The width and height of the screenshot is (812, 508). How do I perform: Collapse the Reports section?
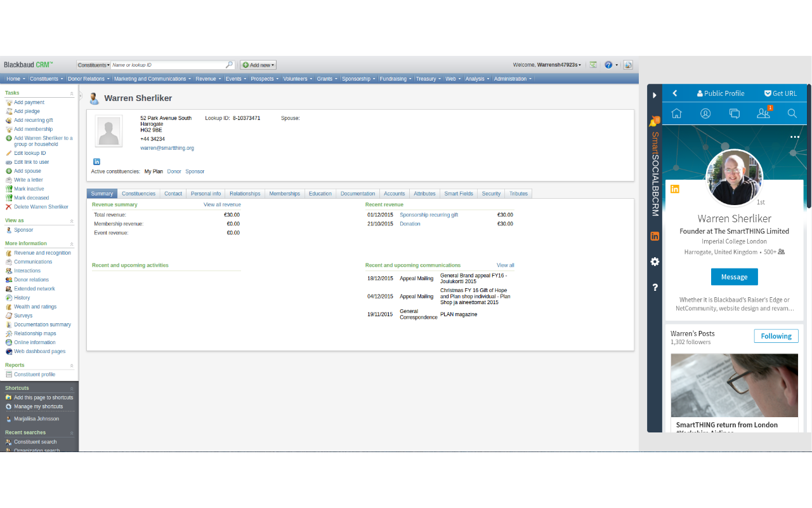72,366
